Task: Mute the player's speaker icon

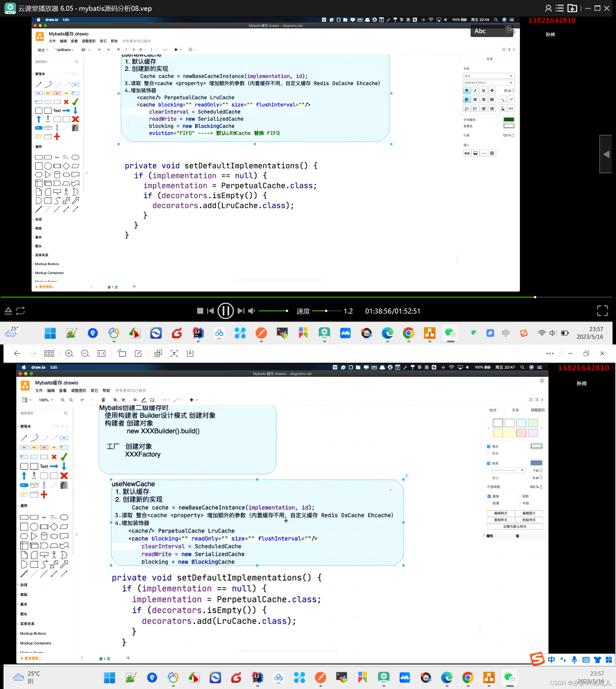Action: click(x=251, y=311)
